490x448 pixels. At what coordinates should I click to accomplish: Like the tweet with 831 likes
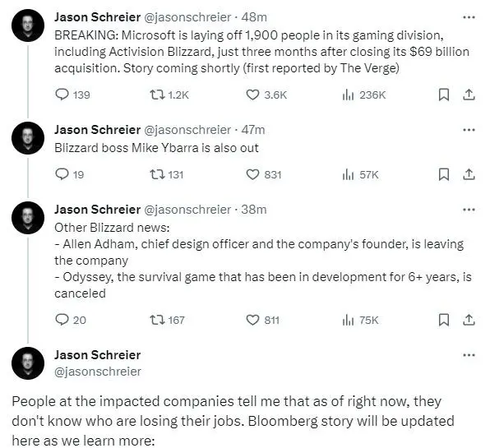pyautogui.click(x=252, y=174)
